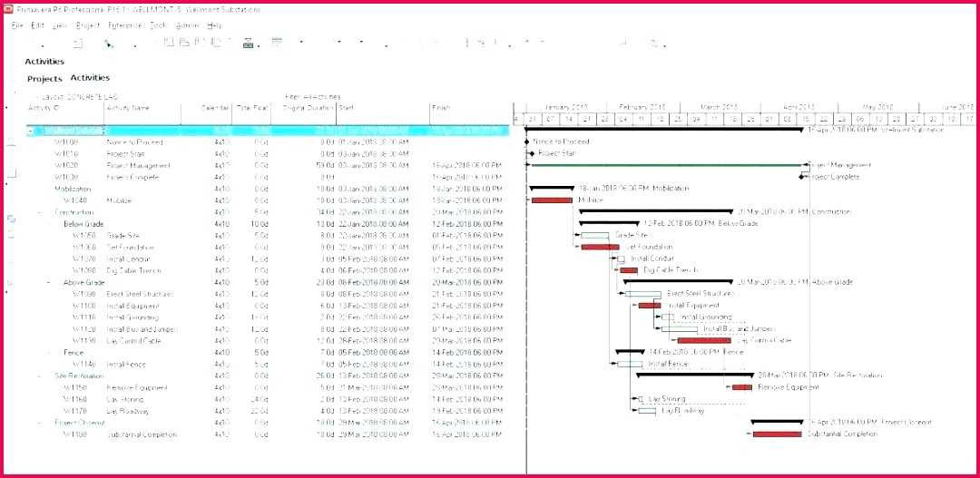Viewport: 980px width, 478px height.
Task: Click the Activity Name column header
Action: [128, 108]
